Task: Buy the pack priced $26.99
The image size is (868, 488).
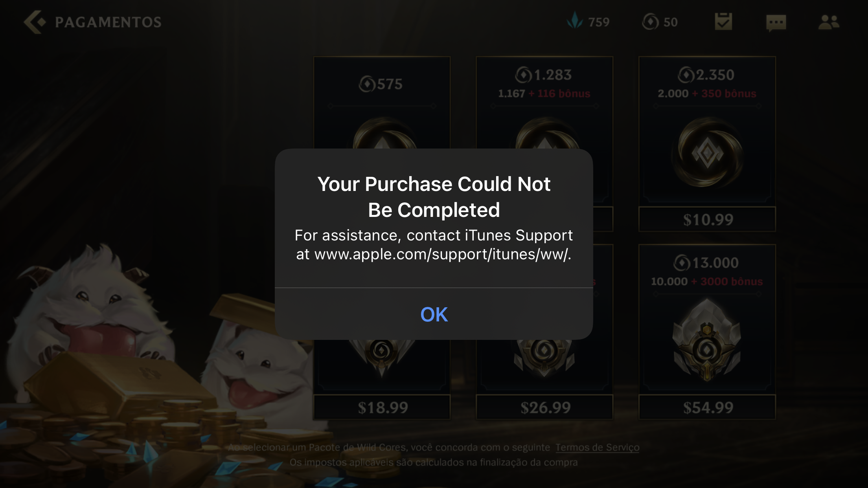Action: pos(544,407)
